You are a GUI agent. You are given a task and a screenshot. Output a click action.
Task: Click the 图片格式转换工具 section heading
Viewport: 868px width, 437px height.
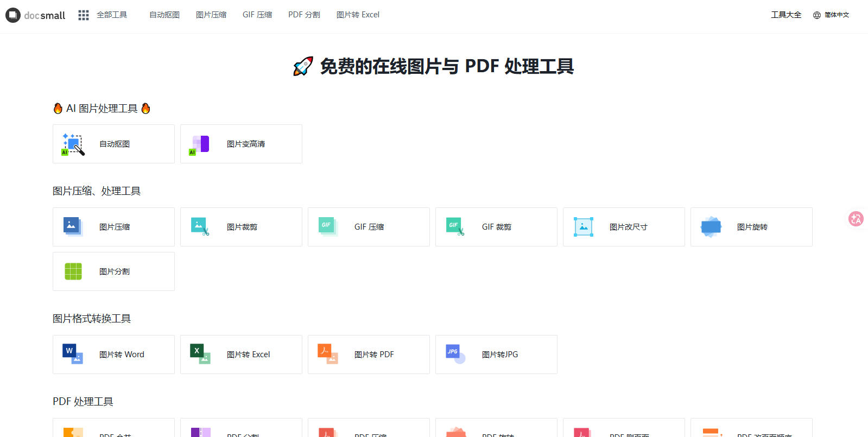pyautogui.click(x=92, y=319)
